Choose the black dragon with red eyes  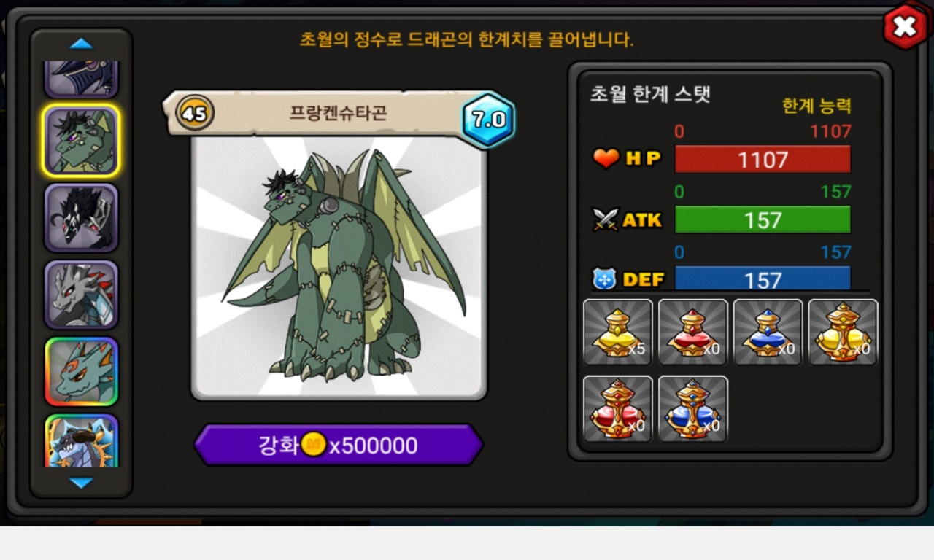pos(81,218)
